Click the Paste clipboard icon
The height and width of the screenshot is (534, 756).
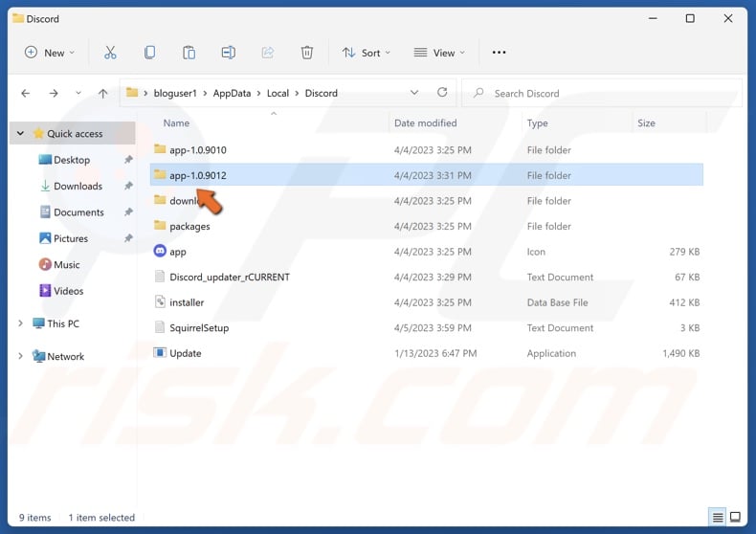tap(189, 53)
